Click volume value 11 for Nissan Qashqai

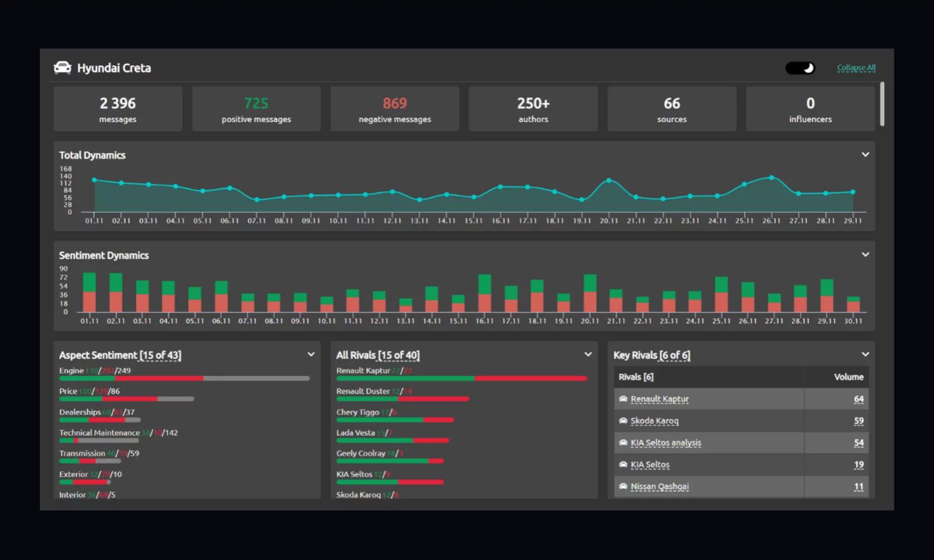click(859, 487)
